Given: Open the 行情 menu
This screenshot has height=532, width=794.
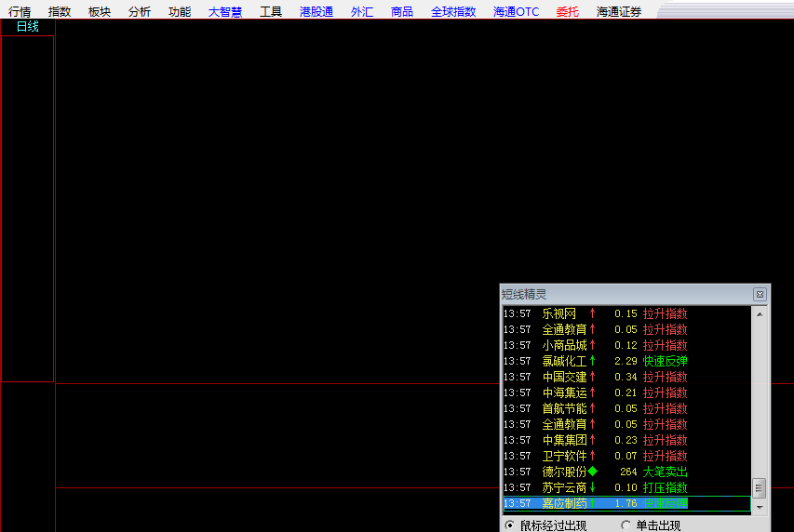Looking at the screenshot, I should (20, 12).
